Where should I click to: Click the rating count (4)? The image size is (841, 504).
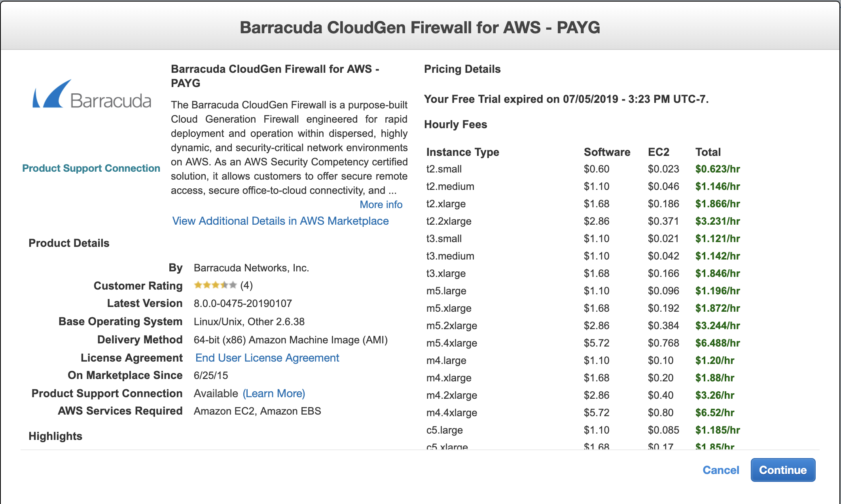(x=246, y=285)
